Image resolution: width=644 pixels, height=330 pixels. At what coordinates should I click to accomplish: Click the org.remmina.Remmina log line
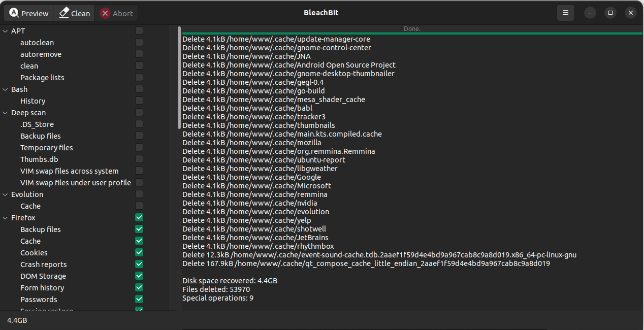pyautogui.click(x=279, y=151)
